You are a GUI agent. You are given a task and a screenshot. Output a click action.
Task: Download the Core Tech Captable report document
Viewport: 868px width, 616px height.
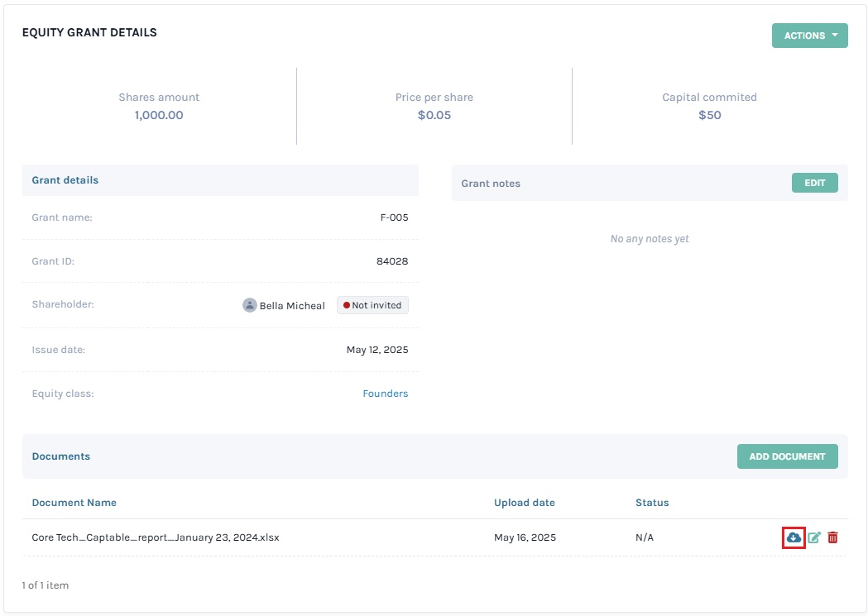pyautogui.click(x=794, y=537)
